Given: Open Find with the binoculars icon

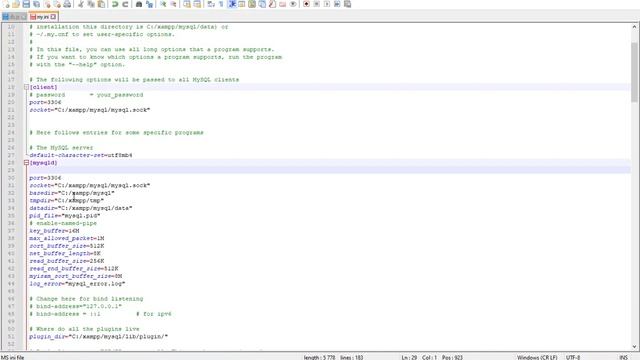Looking at the screenshot, I should (139, 4).
